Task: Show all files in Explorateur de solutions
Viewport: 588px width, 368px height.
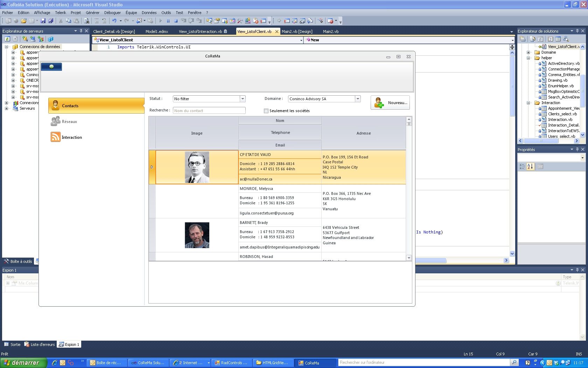Action: (532, 39)
